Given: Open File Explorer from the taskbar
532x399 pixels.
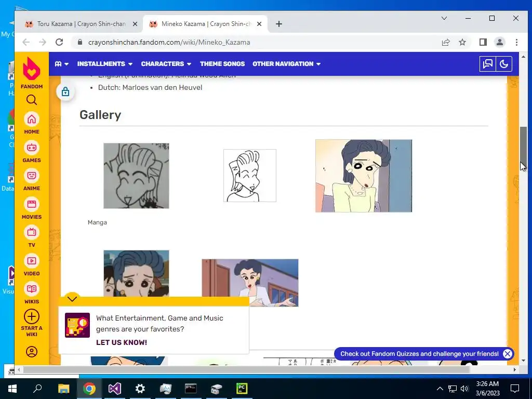Looking at the screenshot, I should (63, 389).
